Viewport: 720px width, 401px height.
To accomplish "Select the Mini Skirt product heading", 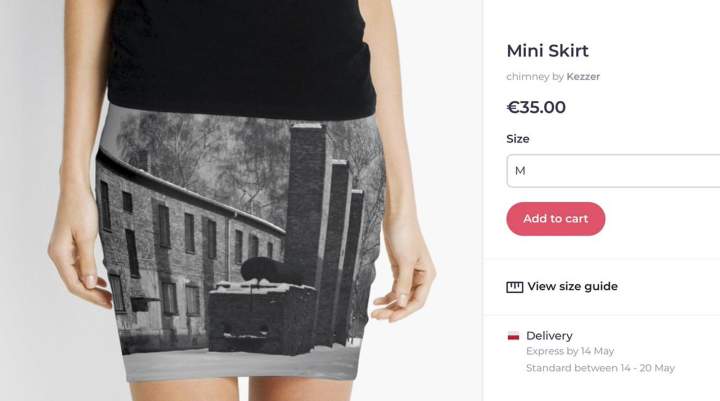I will coord(547,51).
